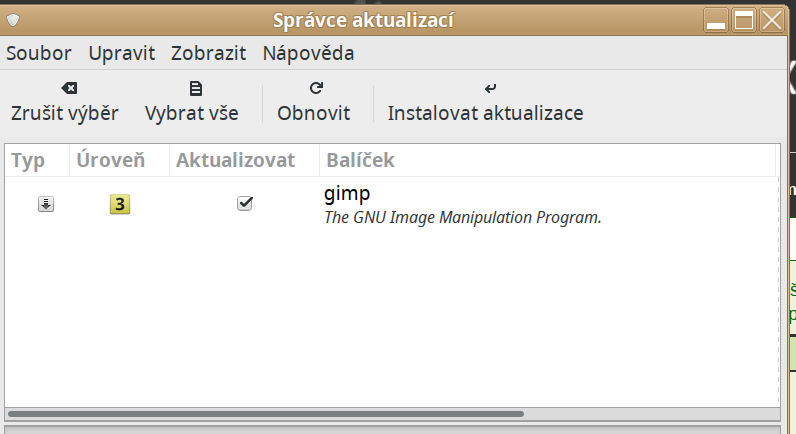Viewport: 796px width, 434px height.
Task: Click the gimp update type icon
Action: pos(46,204)
